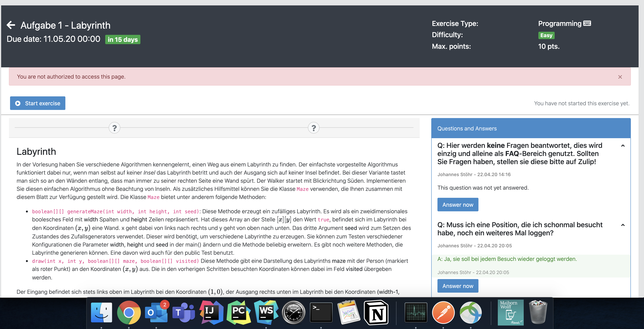Open WebStorm from the dock
The image size is (644, 329).
[266, 313]
